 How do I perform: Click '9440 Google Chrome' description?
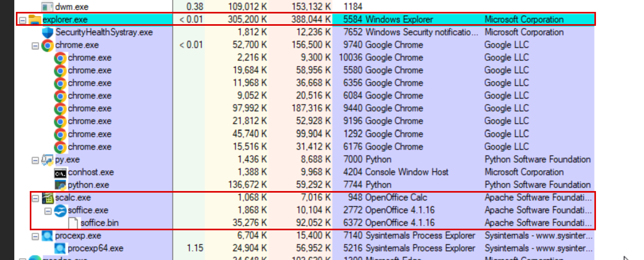(383, 108)
